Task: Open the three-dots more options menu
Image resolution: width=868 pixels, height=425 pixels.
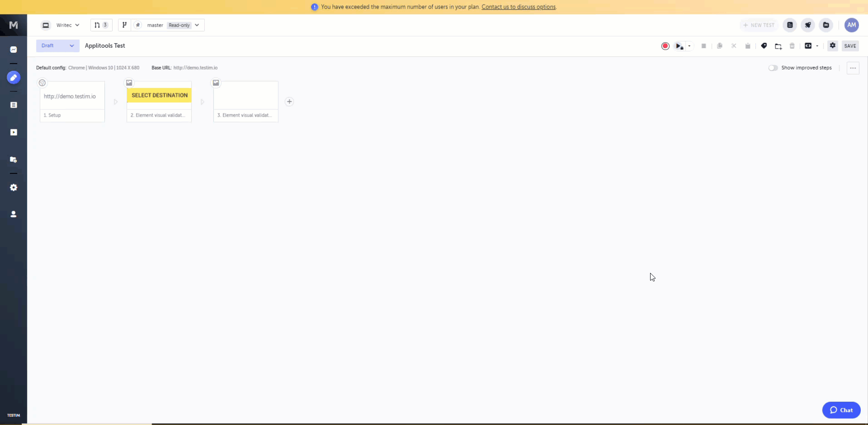Action: (x=853, y=68)
